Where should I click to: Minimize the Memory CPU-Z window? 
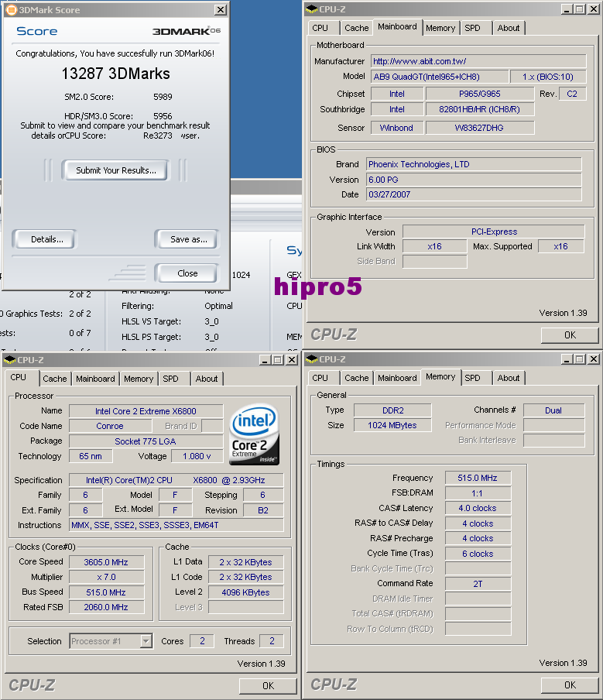pyautogui.click(x=567, y=359)
